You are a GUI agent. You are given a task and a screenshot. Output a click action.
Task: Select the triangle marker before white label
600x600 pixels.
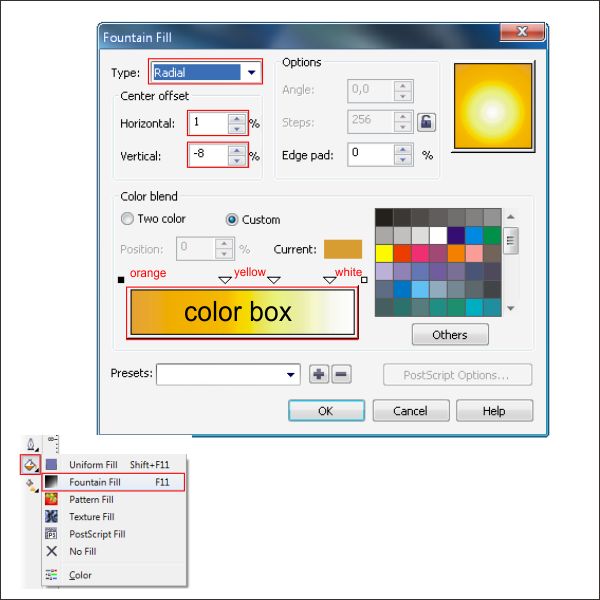tap(329, 280)
